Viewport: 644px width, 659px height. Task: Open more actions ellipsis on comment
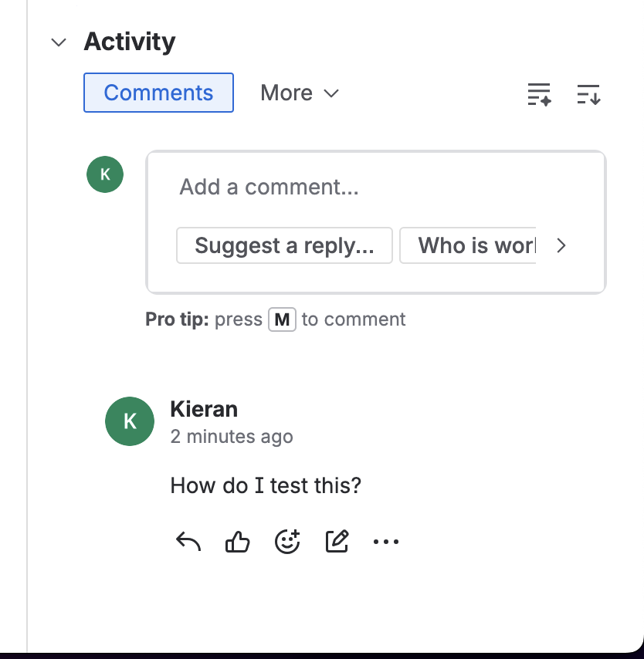(386, 542)
